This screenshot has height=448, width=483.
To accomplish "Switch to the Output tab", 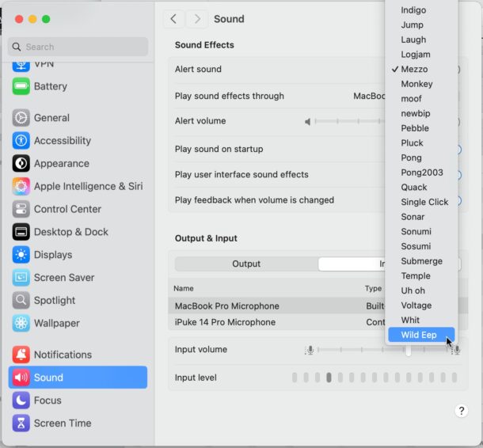I will click(x=246, y=264).
